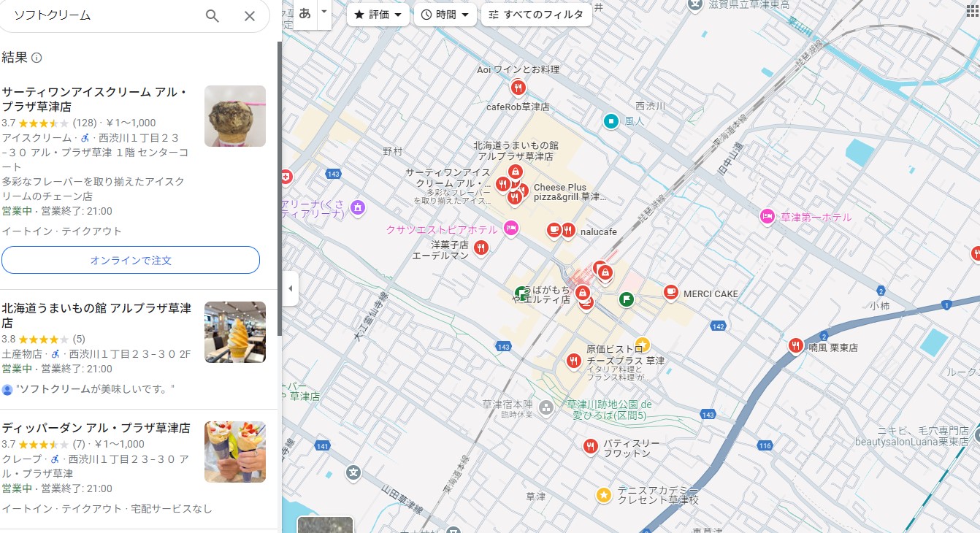The width and height of the screenshot is (980, 533).
Task: Open ディッパーダン アル・プラザ草津店 result
Action: (96, 428)
